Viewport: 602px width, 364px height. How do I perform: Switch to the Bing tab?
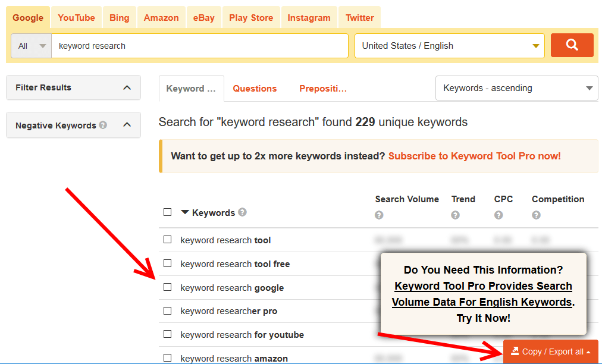120,18
